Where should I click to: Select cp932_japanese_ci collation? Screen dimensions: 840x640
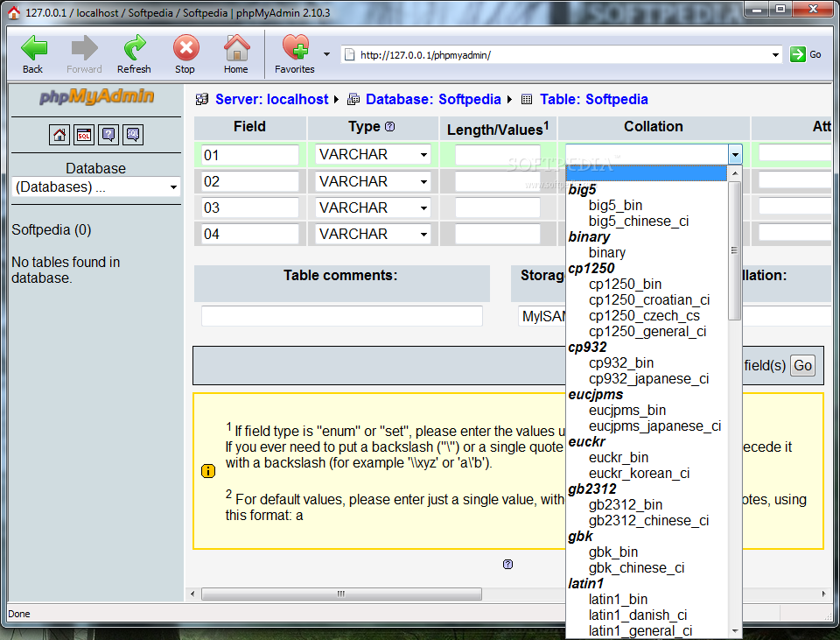[648, 378]
